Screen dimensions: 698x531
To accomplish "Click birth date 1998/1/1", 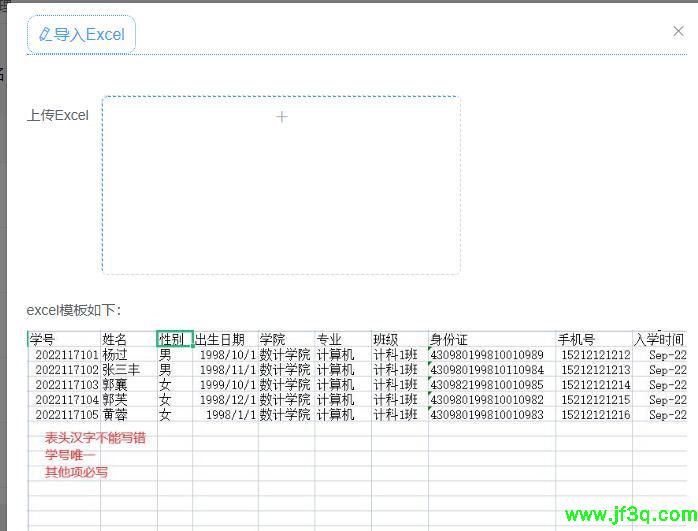I will (x=231, y=415).
